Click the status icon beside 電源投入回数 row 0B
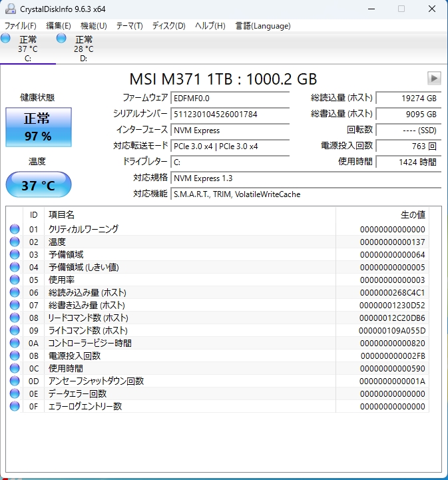 pyautogui.click(x=15, y=356)
